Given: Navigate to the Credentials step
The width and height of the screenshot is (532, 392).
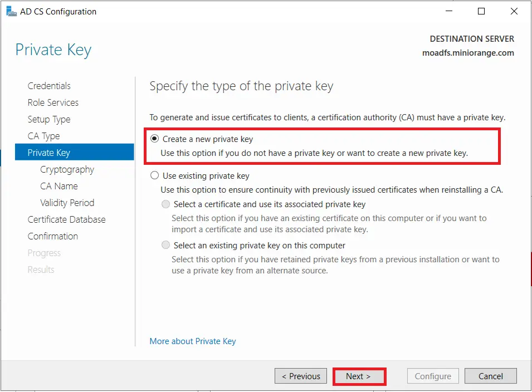Looking at the screenshot, I should (x=48, y=86).
